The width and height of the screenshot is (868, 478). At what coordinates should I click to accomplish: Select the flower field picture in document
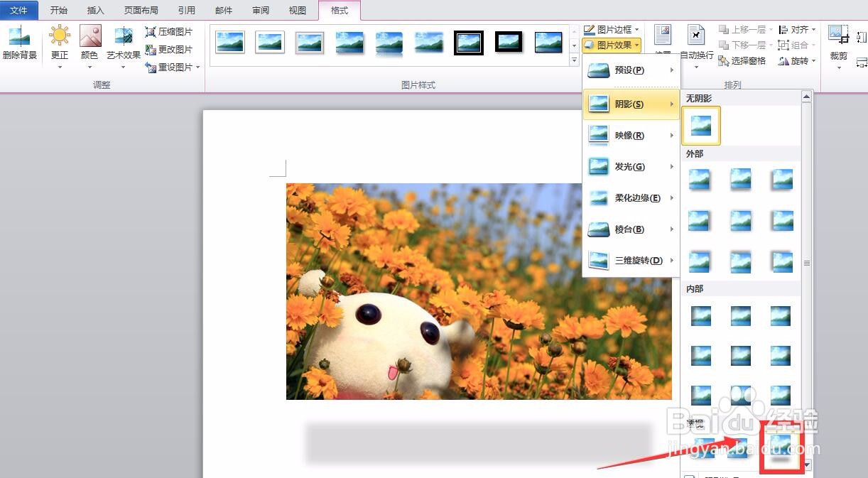click(479, 291)
